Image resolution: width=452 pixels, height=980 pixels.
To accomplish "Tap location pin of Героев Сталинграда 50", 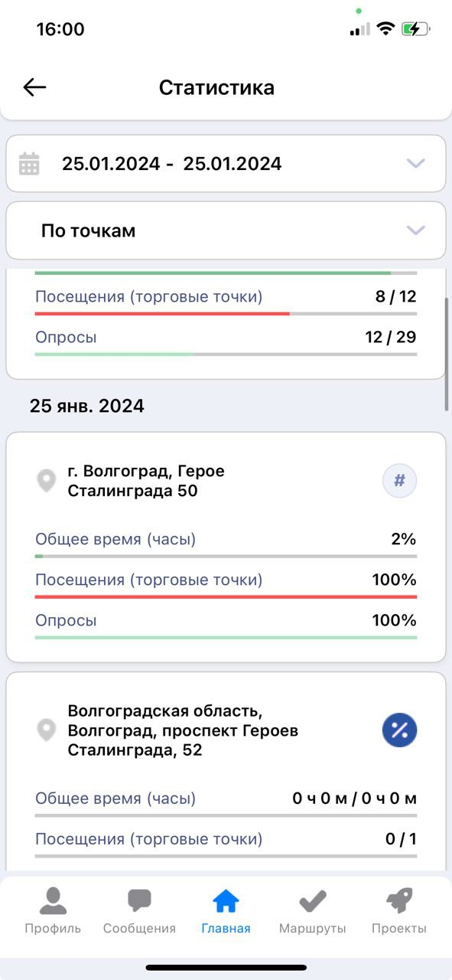I will (47, 482).
